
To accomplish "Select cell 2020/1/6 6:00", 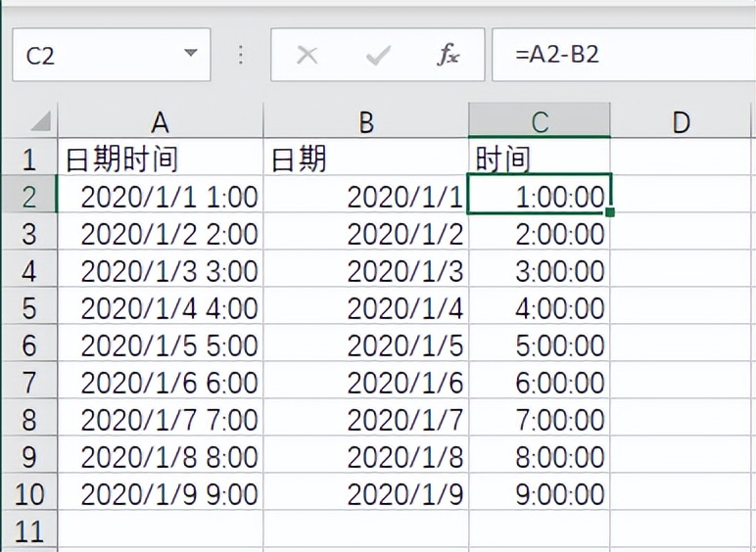I will [x=161, y=380].
